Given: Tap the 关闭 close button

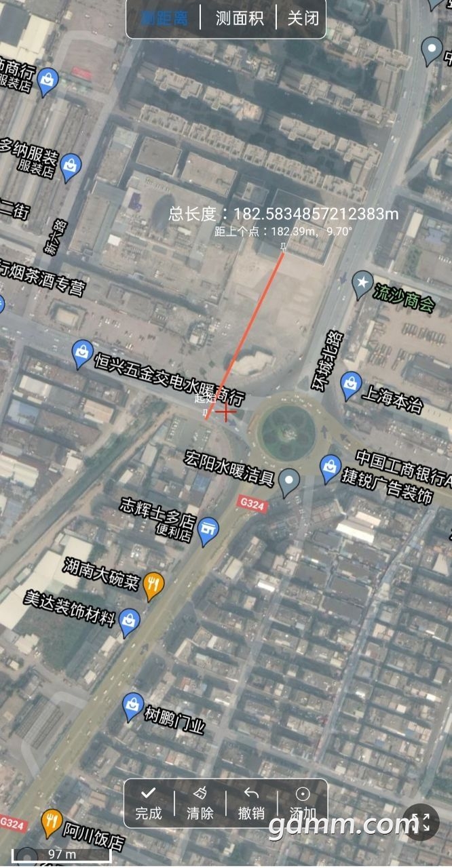Looking at the screenshot, I should tap(303, 18).
